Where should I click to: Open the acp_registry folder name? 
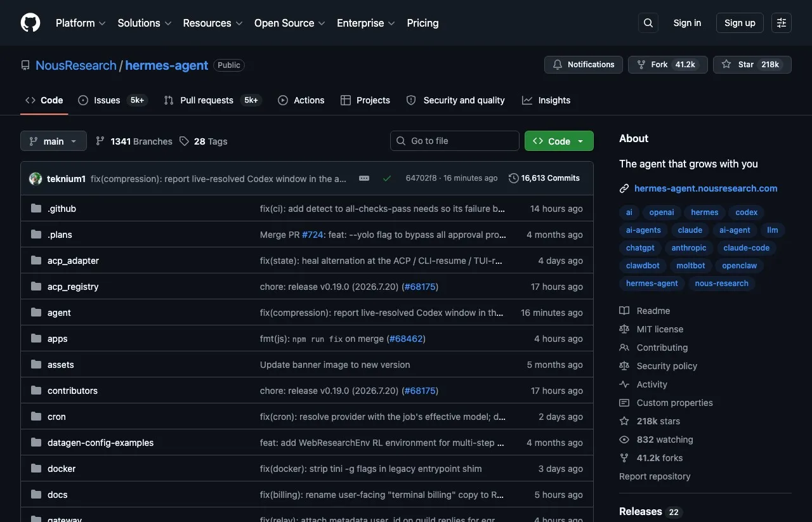(73, 287)
